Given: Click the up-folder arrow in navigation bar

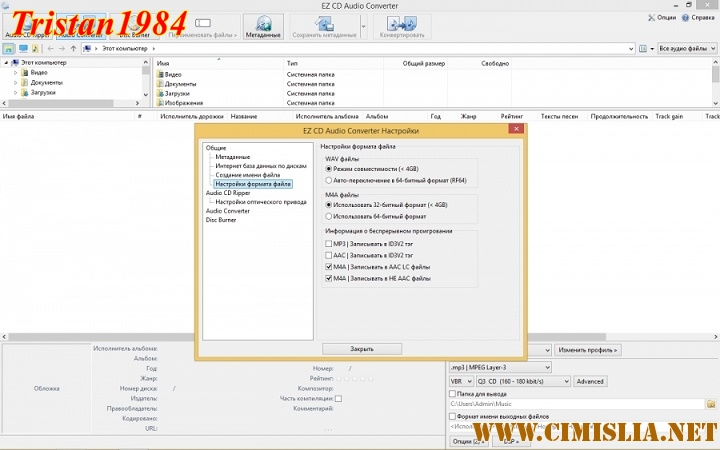Looking at the screenshot, I should click(74, 48).
